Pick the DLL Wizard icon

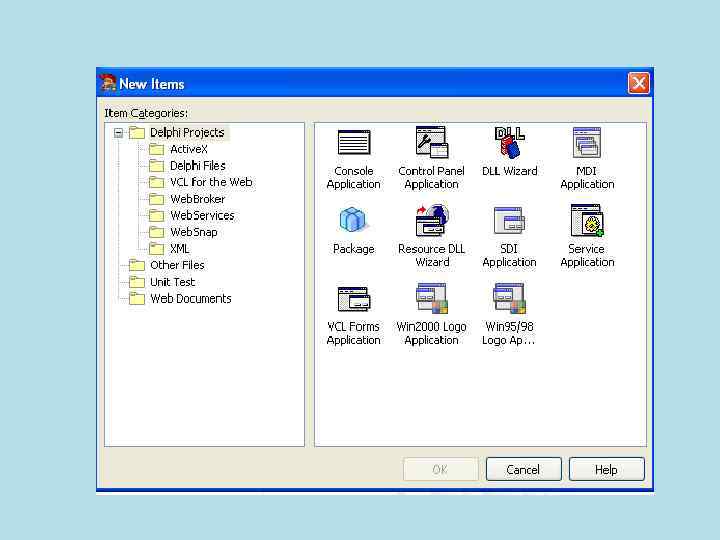[509, 142]
